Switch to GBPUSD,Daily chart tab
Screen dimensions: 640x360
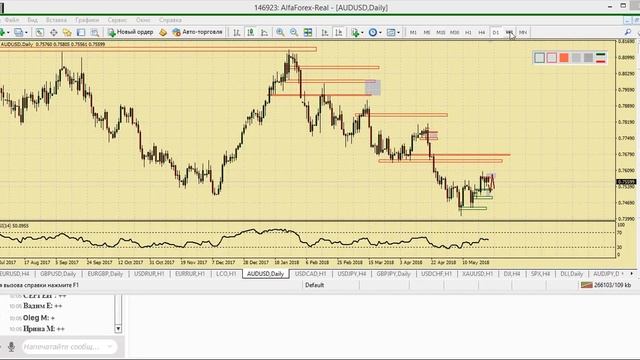pyautogui.click(x=58, y=273)
